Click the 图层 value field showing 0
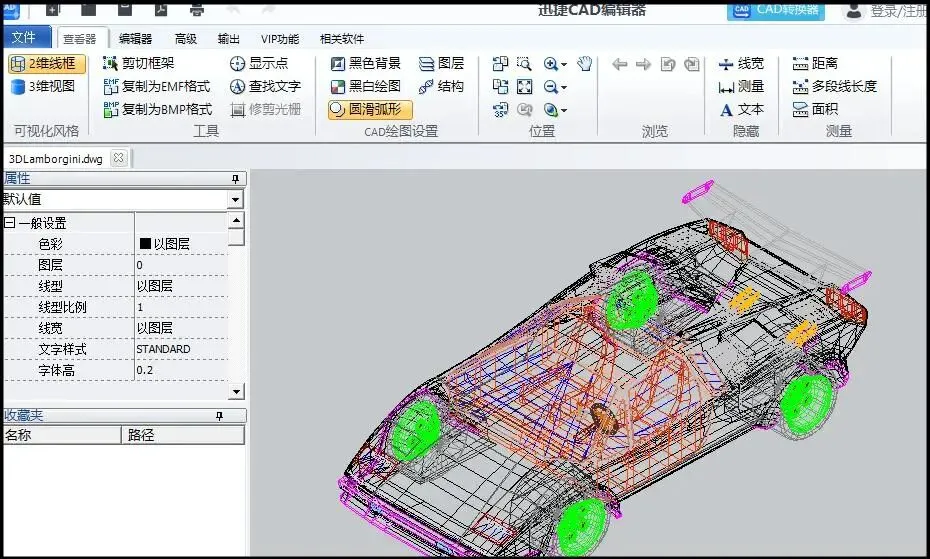The width and height of the screenshot is (930, 559). click(181, 265)
